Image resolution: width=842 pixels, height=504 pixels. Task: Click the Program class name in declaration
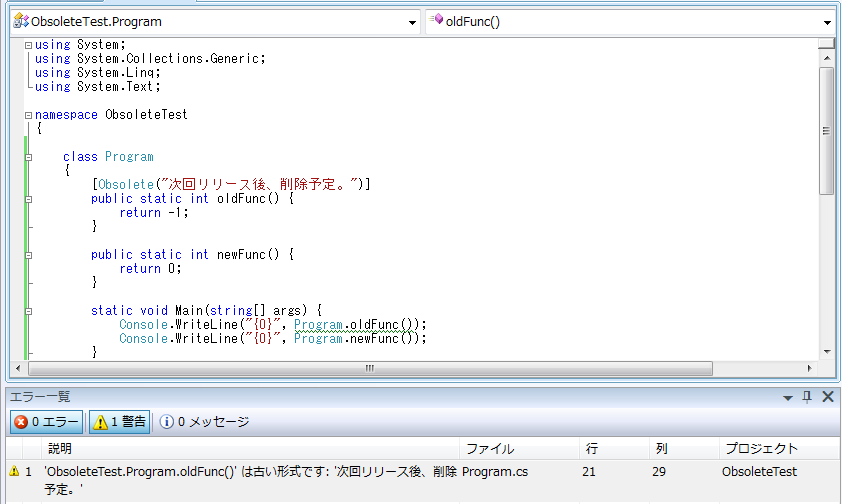pos(129,157)
